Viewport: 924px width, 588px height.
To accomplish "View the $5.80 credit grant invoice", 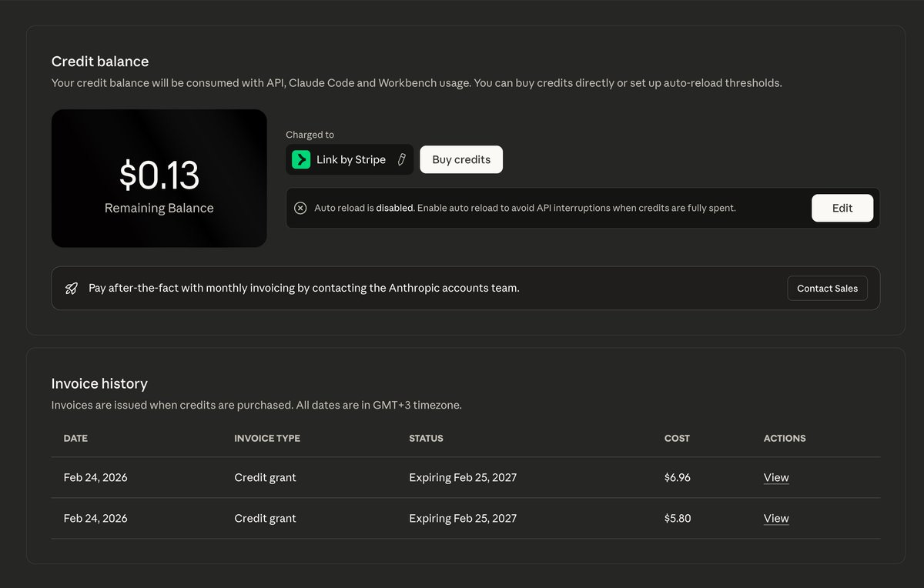I will pyautogui.click(x=776, y=518).
